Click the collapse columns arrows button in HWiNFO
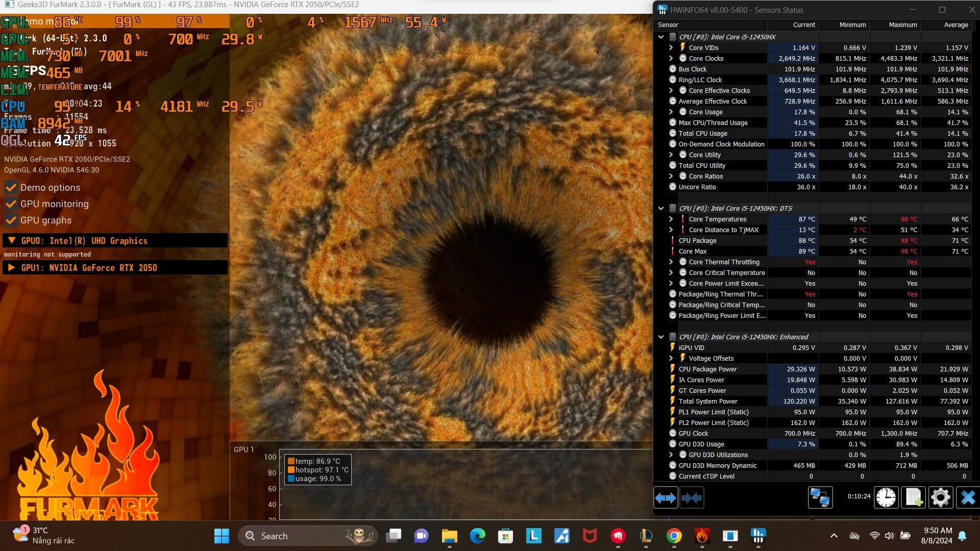 click(x=692, y=497)
